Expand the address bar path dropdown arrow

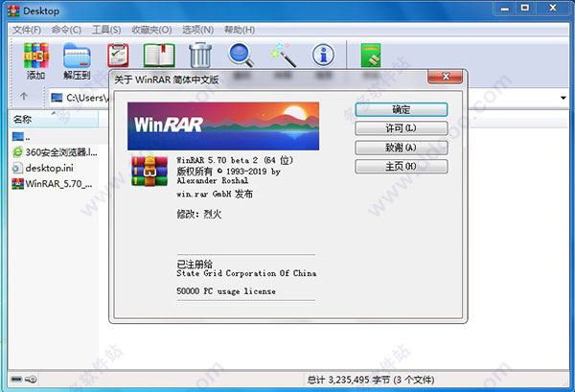point(563,98)
